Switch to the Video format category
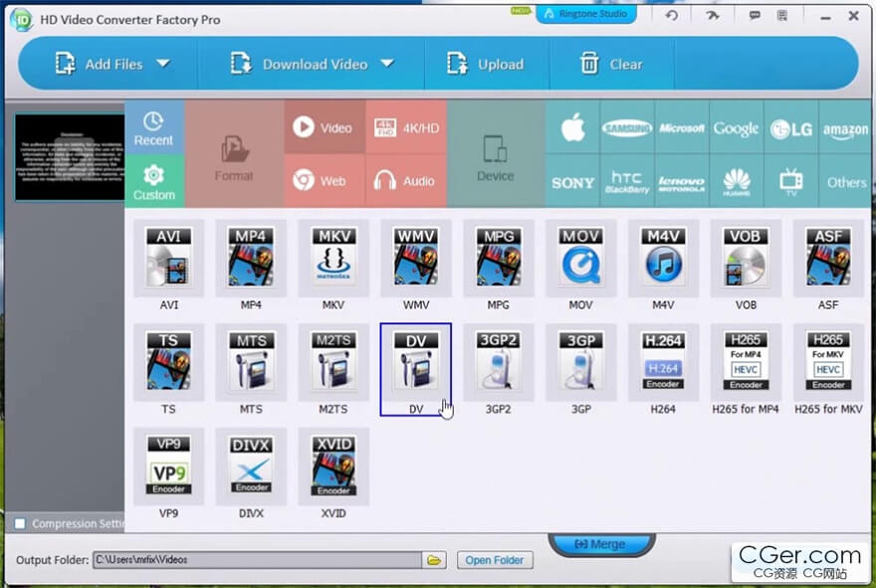Viewport: 876px width, 588px height. coord(325,127)
